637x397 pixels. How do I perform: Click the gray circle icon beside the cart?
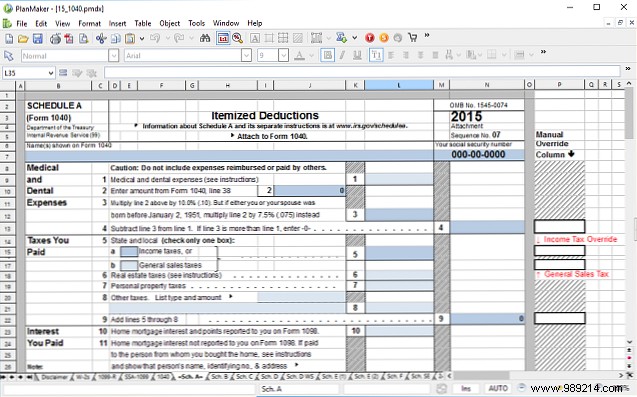[398, 38]
